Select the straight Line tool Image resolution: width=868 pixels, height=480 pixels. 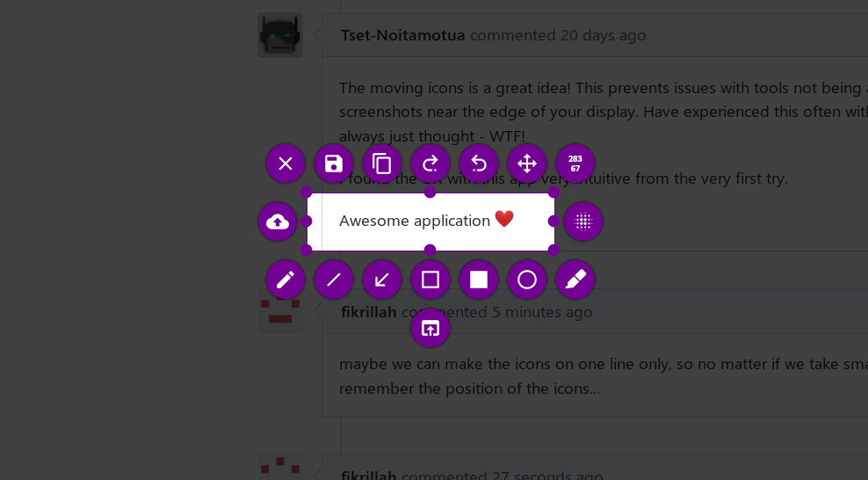pyautogui.click(x=333, y=280)
